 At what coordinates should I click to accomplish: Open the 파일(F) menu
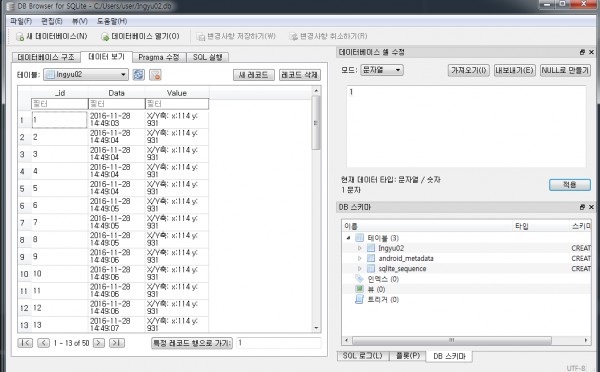click(21, 21)
